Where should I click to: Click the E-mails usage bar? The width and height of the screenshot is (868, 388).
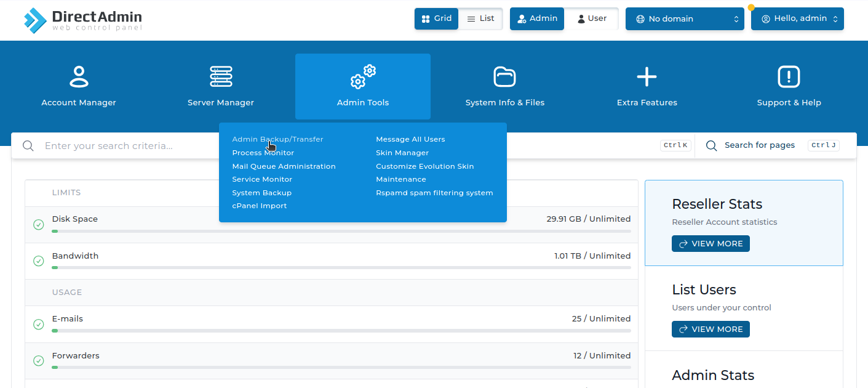(x=341, y=331)
